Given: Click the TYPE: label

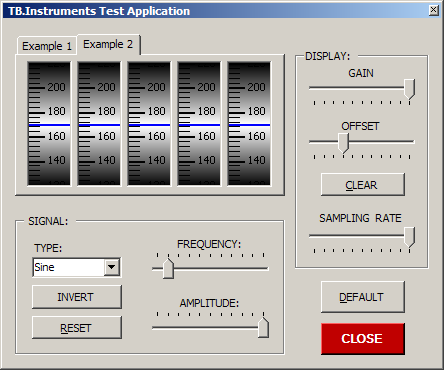Looking at the screenshot, I should pos(48,248).
